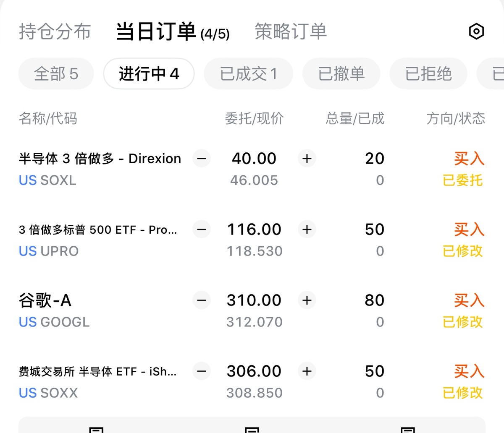Increase SOXL order price with plus
504x433 pixels.
click(x=307, y=159)
